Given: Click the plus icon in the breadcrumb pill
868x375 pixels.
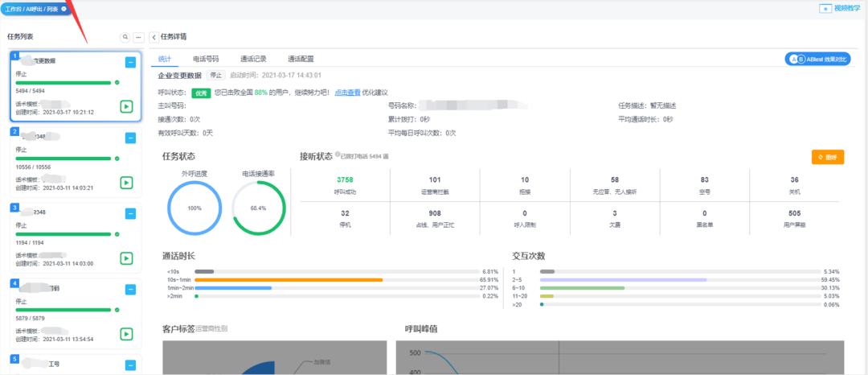Looking at the screenshot, I should tap(63, 9).
